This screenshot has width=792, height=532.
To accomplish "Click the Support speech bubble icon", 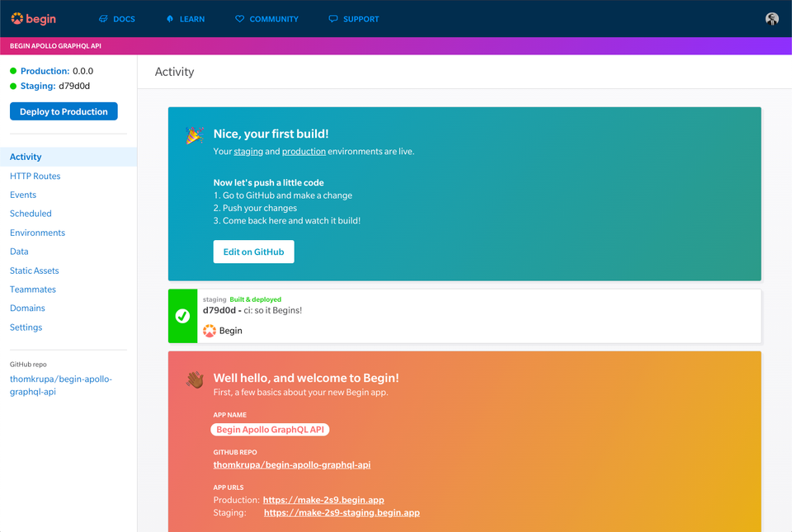I will (332, 18).
